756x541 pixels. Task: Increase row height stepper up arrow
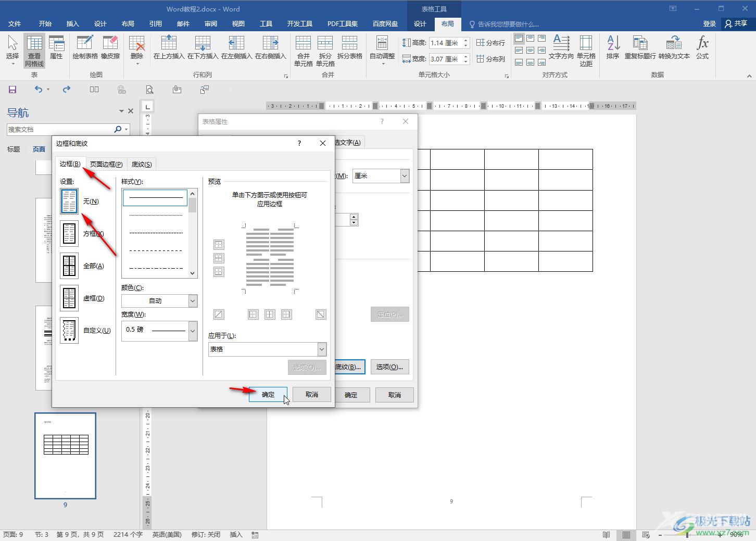coord(466,40)
